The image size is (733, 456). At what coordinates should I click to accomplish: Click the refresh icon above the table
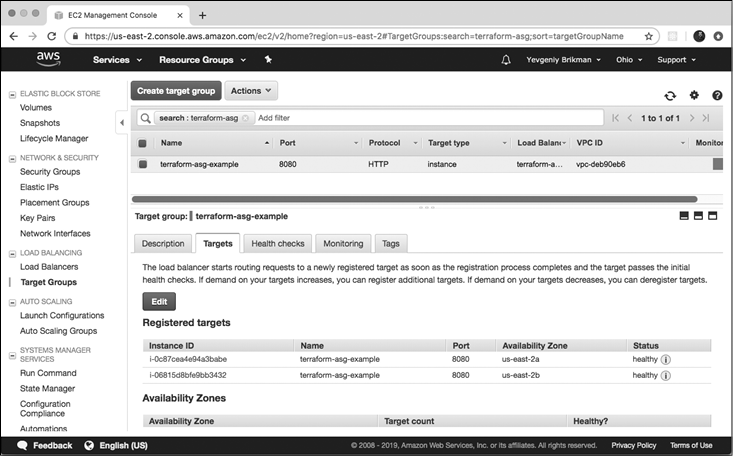(670, 95)
